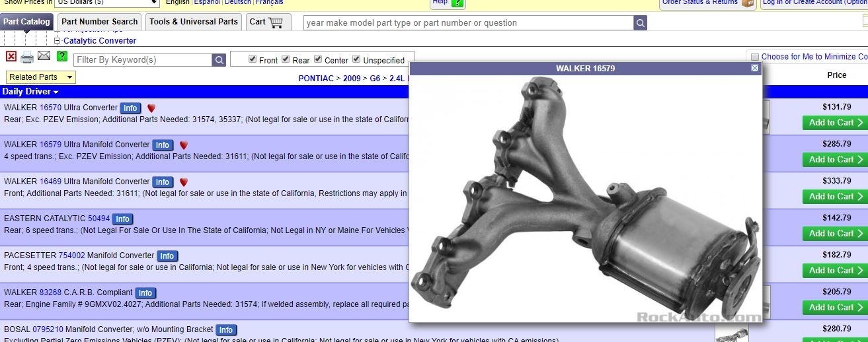Click the red X collapse icon
This screenshot has width=868, height=342.
11,57
